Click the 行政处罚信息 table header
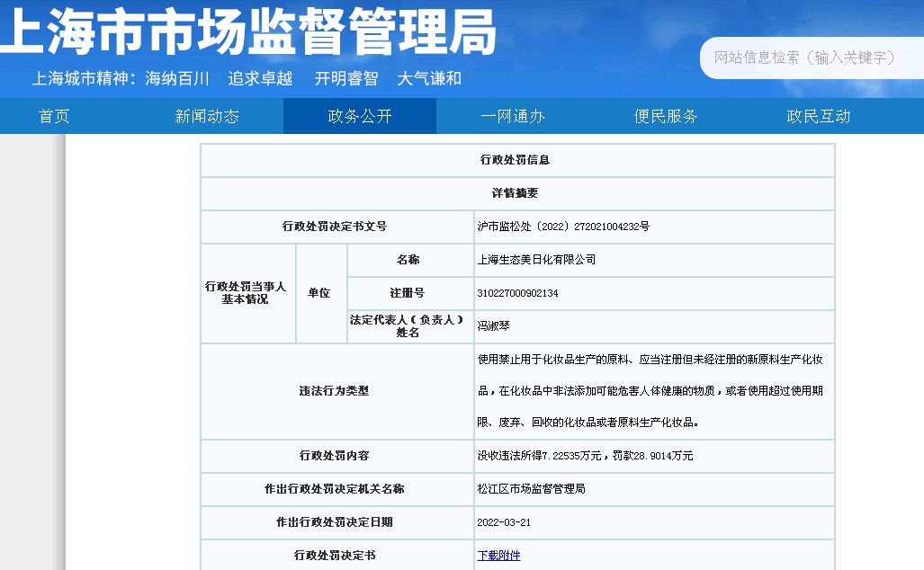The image size is (924, 570). click(x=517, y=160)
